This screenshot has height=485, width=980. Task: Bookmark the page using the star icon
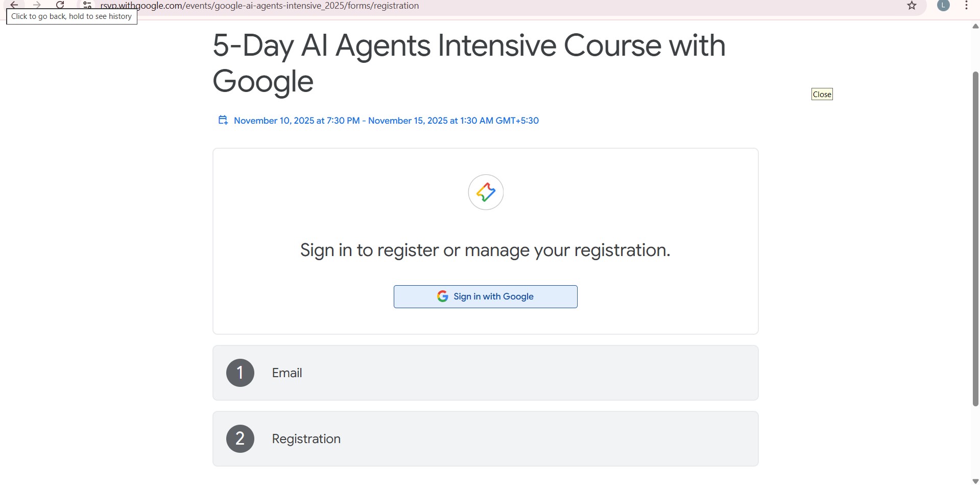tap(912, 6)
